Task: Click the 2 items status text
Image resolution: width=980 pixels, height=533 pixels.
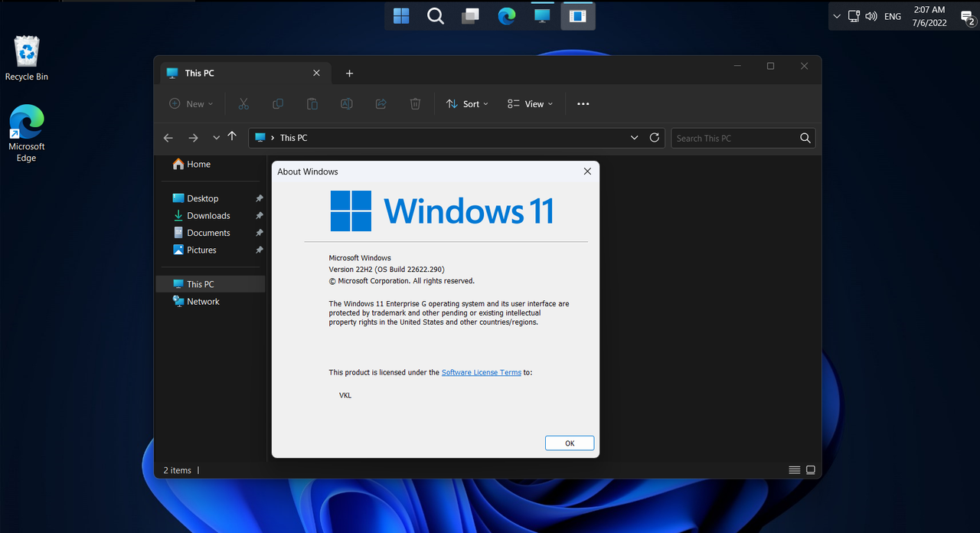Action: (x=178, y=470)
